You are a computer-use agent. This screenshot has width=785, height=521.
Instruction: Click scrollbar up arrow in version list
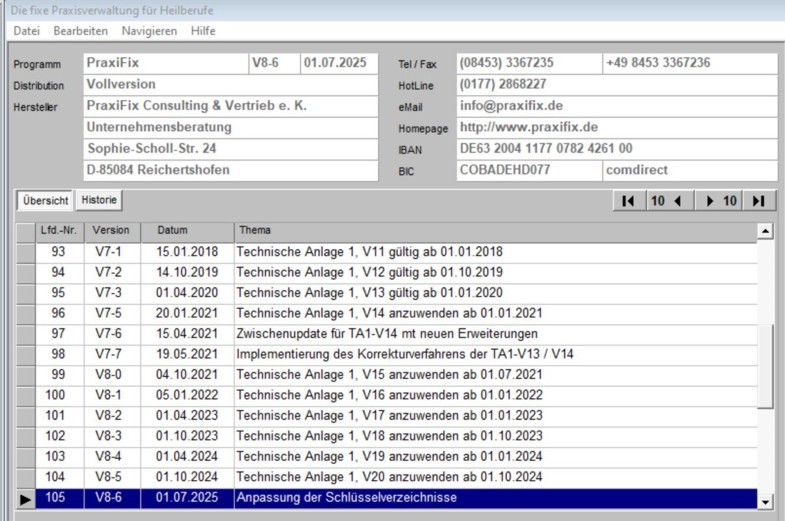point(765,231)
